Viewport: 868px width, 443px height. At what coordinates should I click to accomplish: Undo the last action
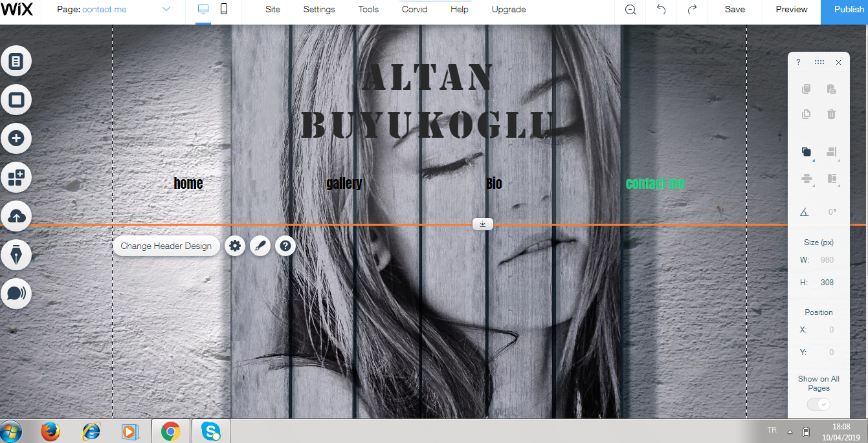pyautogui.click(x=661, y=10)
